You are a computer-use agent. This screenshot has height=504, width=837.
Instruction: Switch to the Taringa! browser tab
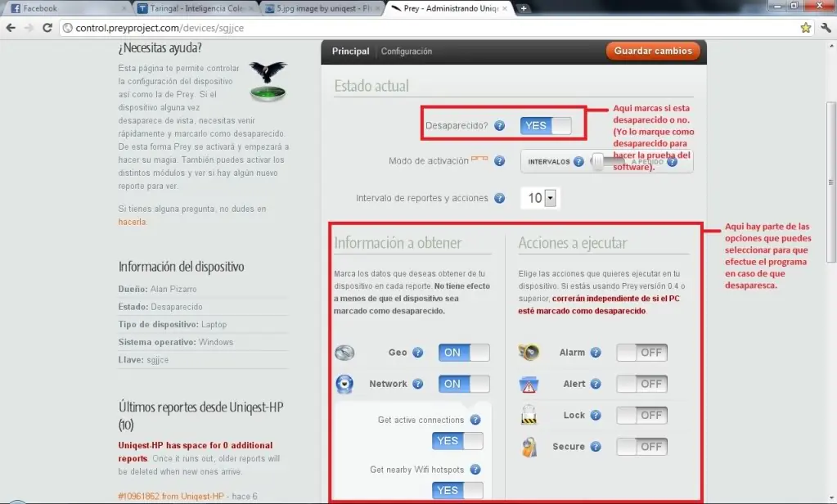pos(195,8)
